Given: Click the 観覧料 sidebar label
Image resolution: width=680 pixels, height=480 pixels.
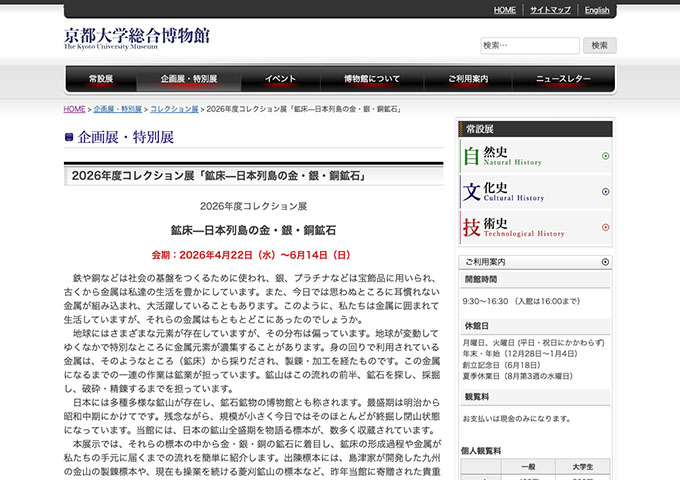Looking at the screenshot, I should click(x=477, y=397).
